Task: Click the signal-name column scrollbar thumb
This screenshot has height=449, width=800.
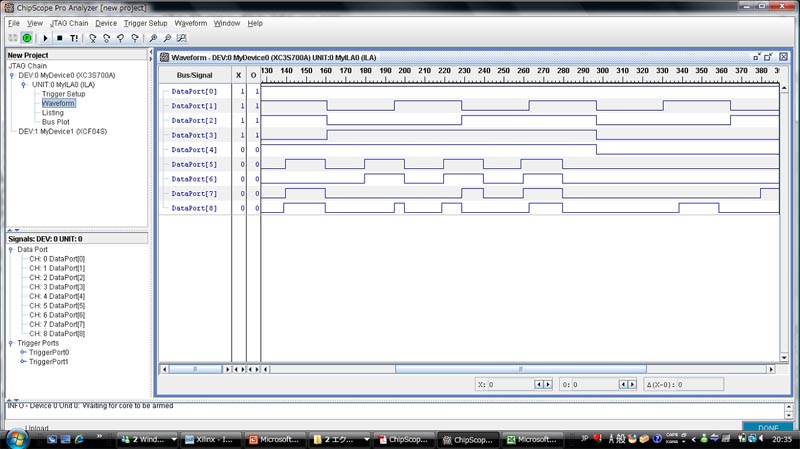Action: tap(195, 369)
